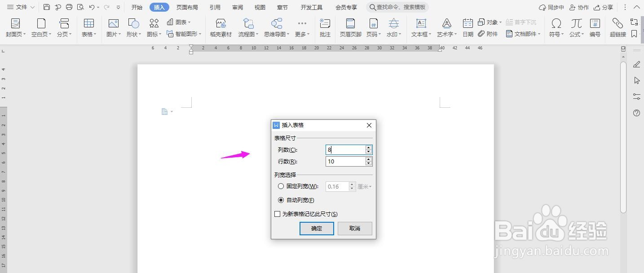This screenshot has width=644, height=273.
Task: Select the 固定列宽 radio button
Action: (x=281, y=186)
